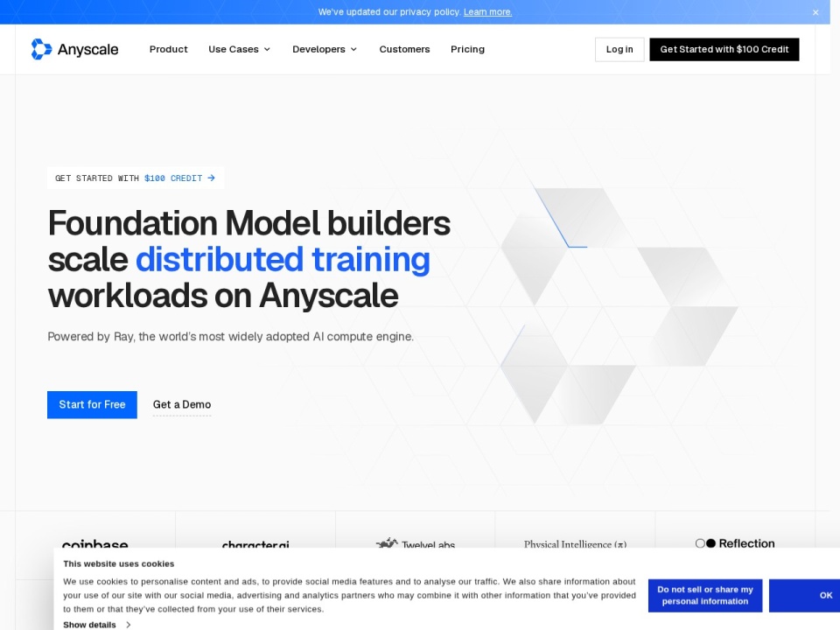
Task: Click the Start for Free button
Action: pos(92,404)
